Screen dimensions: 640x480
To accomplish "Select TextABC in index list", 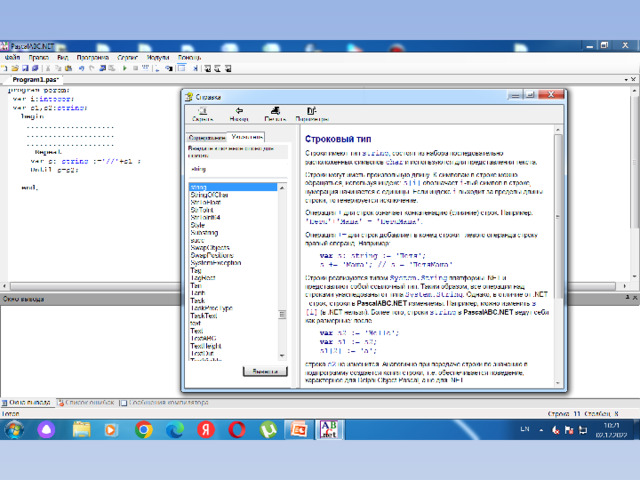I will coord(203,338).
